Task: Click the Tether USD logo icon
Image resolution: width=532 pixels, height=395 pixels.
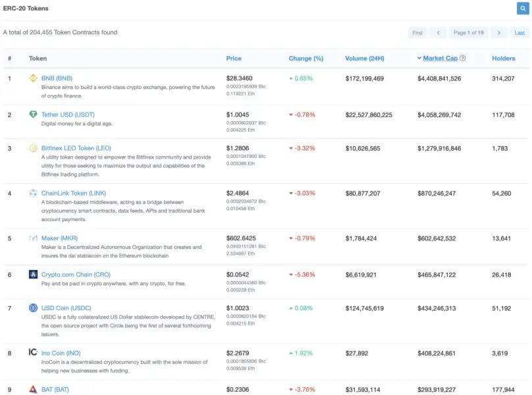Action: point(33,115)
